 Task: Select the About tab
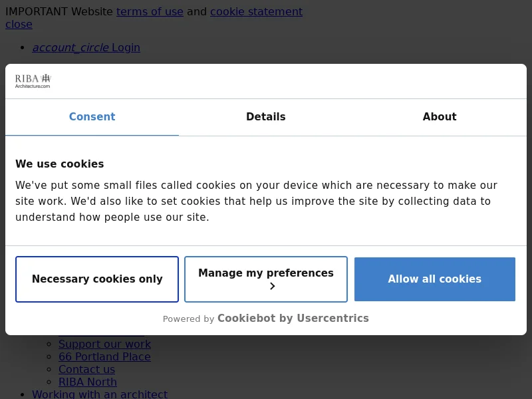click(439, 117)
